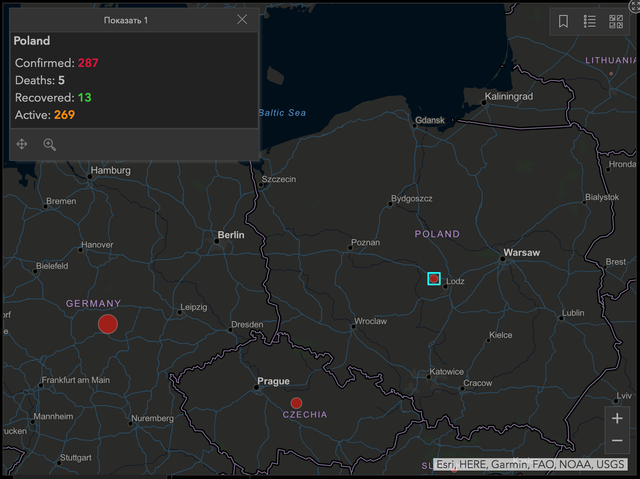640x479 pixels.
Task: Zoom in with the plus button
Action: [617, 418]
